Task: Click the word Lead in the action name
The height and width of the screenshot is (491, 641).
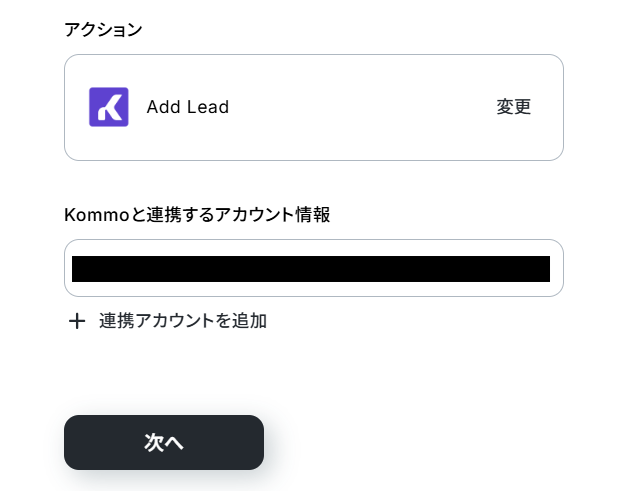Action: [208, 107]
